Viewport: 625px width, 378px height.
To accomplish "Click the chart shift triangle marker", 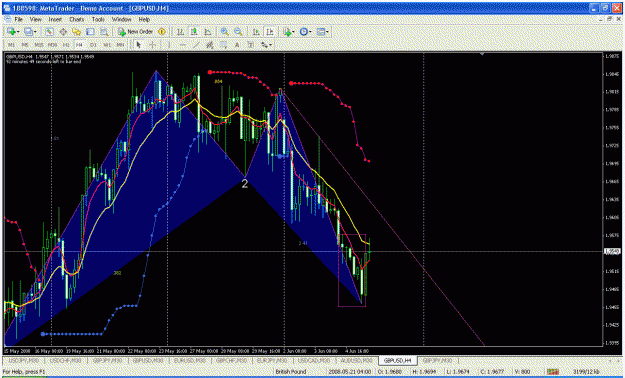I will (x=482, y=54).
